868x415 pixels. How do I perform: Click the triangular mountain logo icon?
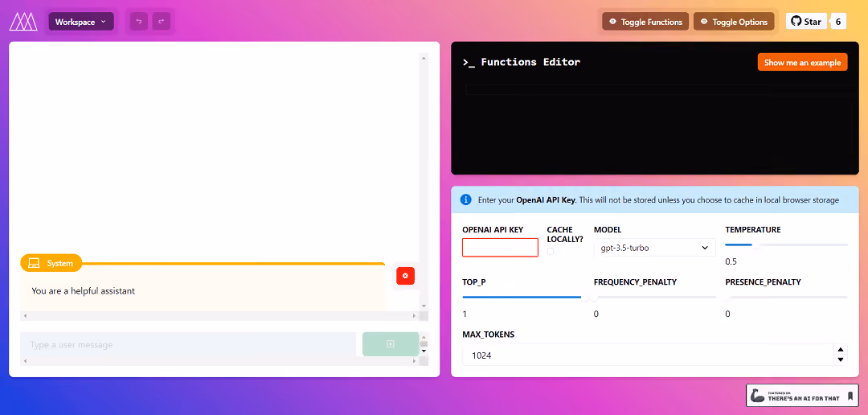tap(23, 22)
